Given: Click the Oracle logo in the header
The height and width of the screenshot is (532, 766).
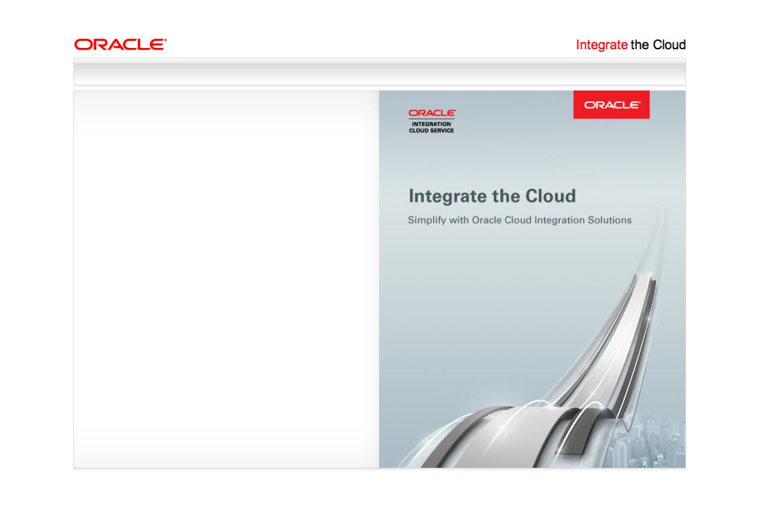Looking at the screenshot, I should tap(120, 44).
